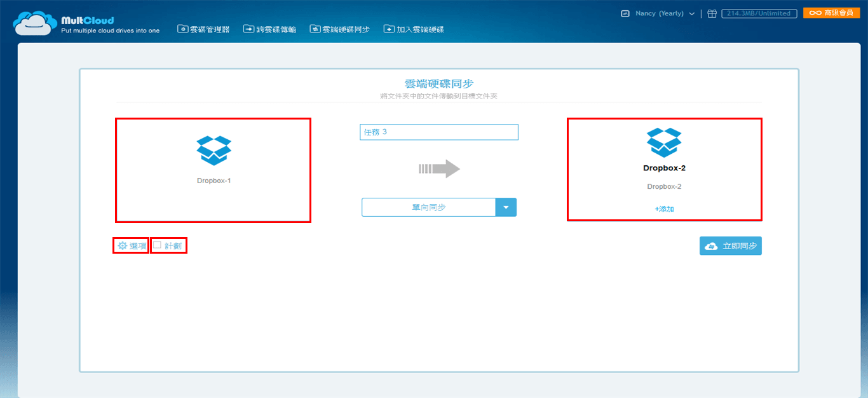Click the 雲端硬碟同步 page heading
The height and width of the screenshot is (398, 868).
point(439,84)
